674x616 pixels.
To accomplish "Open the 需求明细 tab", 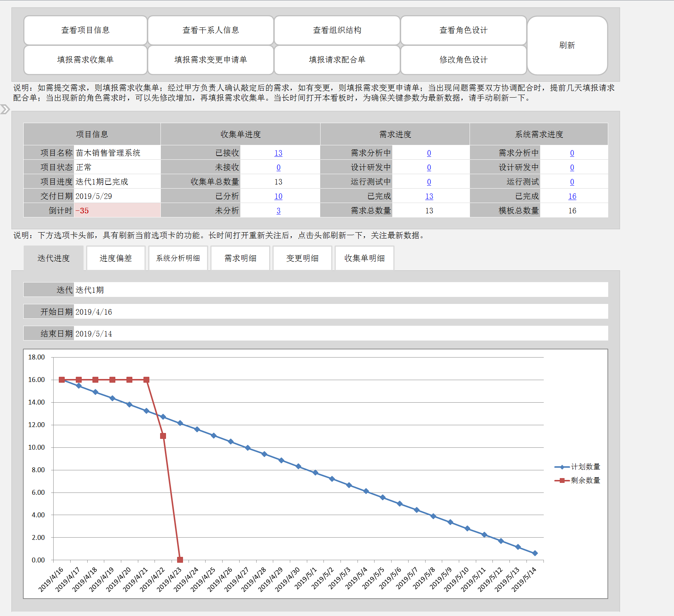I will pyautogui.click(x=240, y=258).
